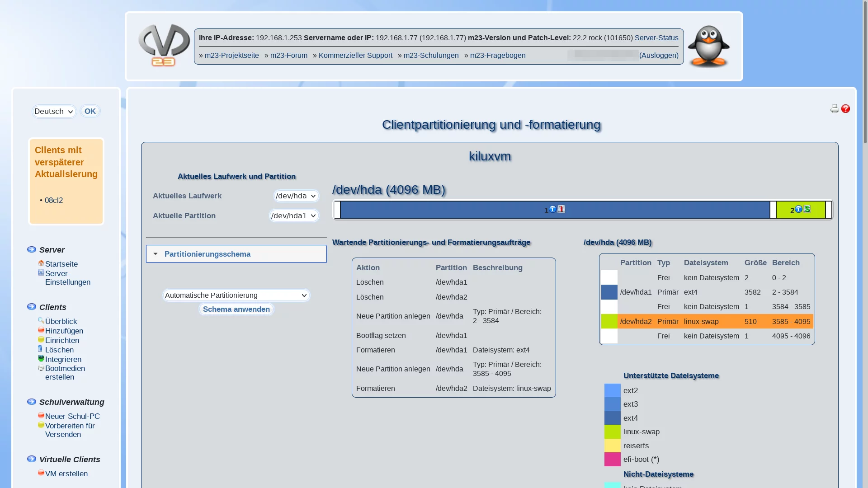Click the red icon beside Neuer Schul-PC
868x488 pixels.
tap(41, 415)
